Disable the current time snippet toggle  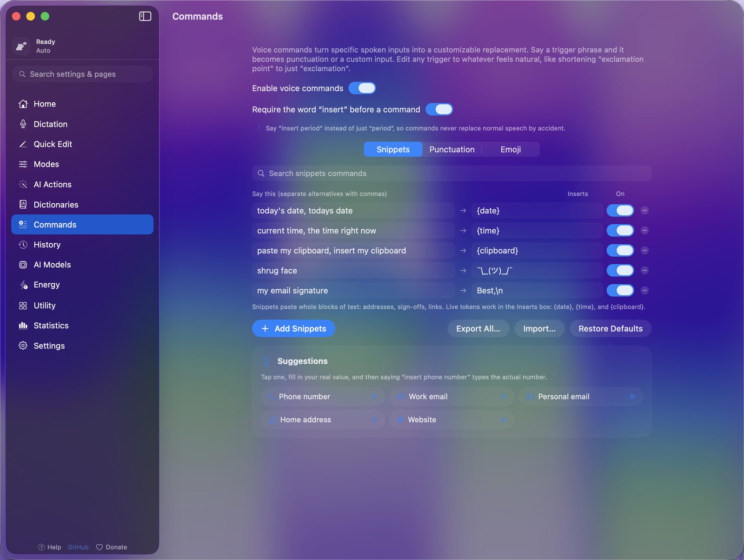[x=620, y=230]
